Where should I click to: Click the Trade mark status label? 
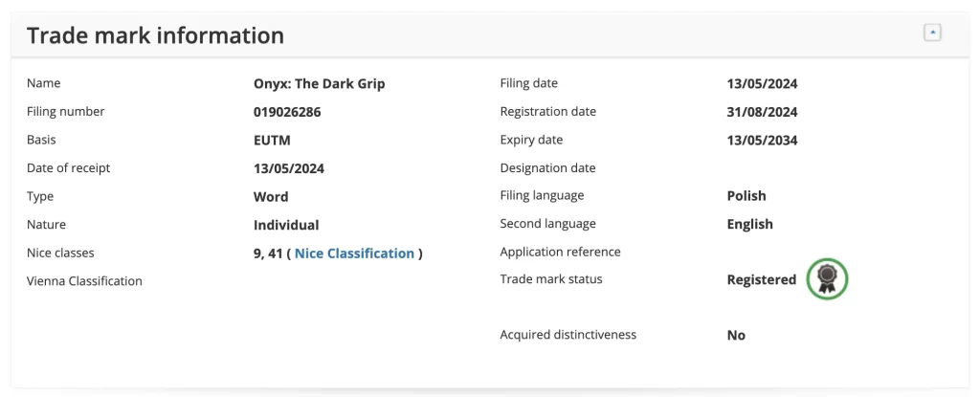[551, 278]
